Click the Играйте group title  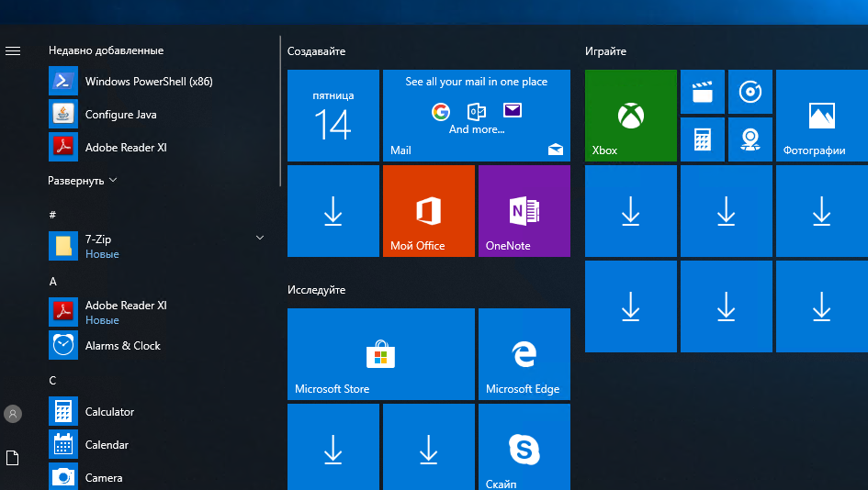tap(605, 51)
